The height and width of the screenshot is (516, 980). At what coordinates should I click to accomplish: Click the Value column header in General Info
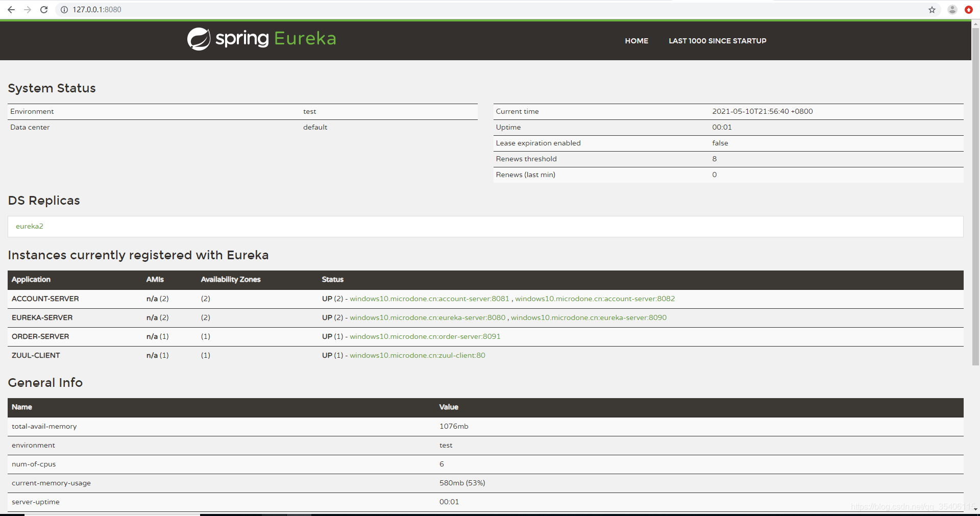click(449, 407)
